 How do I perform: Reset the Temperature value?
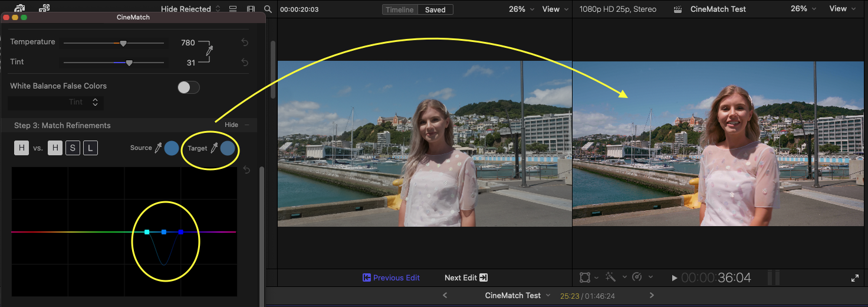[x=245, y=43]
